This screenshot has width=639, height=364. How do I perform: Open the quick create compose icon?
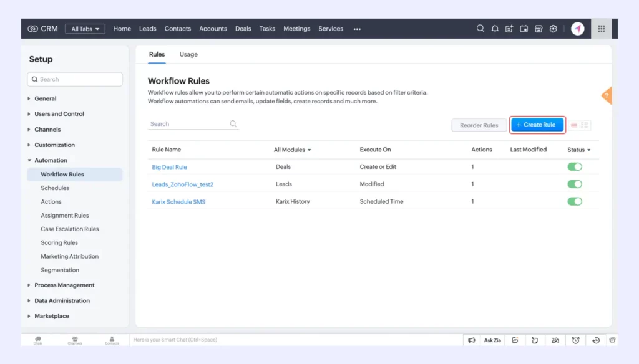(509, 29)
